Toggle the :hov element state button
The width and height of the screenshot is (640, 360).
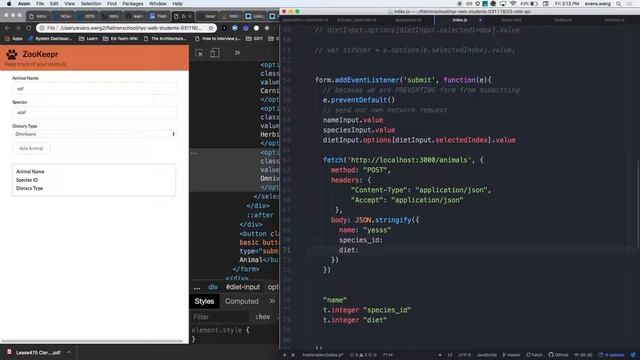[x=262, y=317]
